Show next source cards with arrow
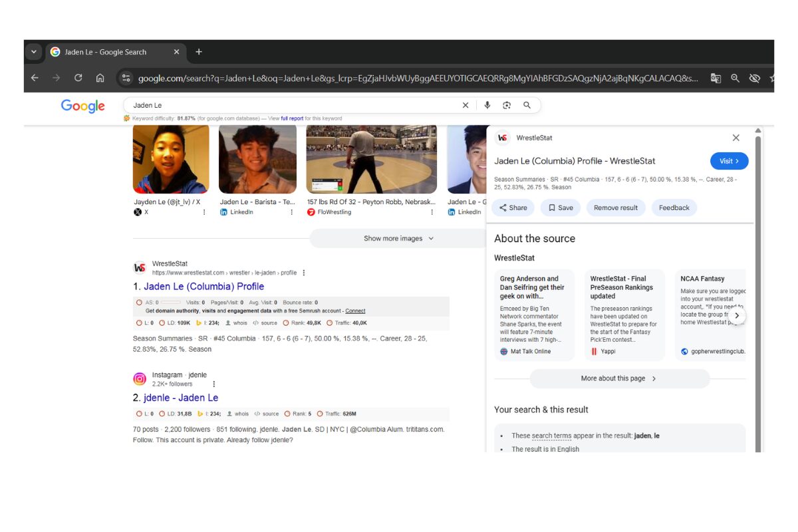The image size is (798, 532). coord(737,316)
